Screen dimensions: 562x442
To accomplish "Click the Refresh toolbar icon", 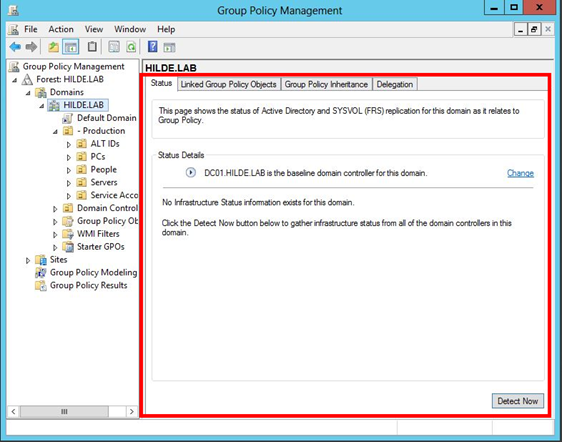I will tap(131, 47).
